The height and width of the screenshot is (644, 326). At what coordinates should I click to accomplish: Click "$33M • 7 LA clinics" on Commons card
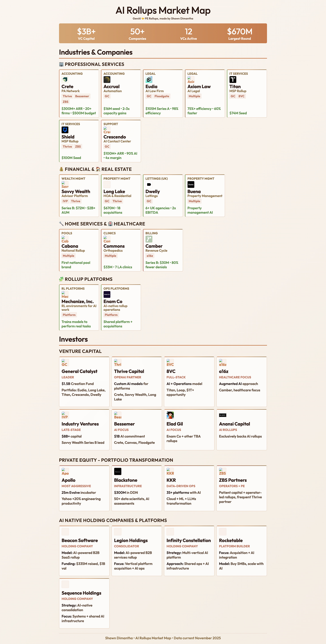pos(118,267)
